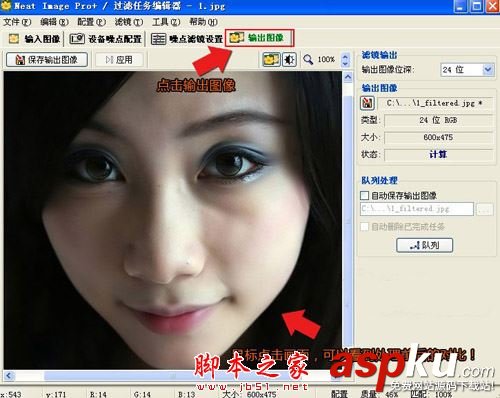
Task: Click the 保存输出图像 button
Action: [47, 60]
